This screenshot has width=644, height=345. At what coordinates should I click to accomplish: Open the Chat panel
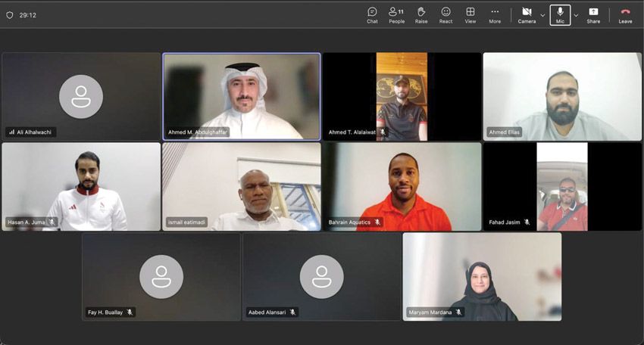pyautogui.click(x=372, y=15)
